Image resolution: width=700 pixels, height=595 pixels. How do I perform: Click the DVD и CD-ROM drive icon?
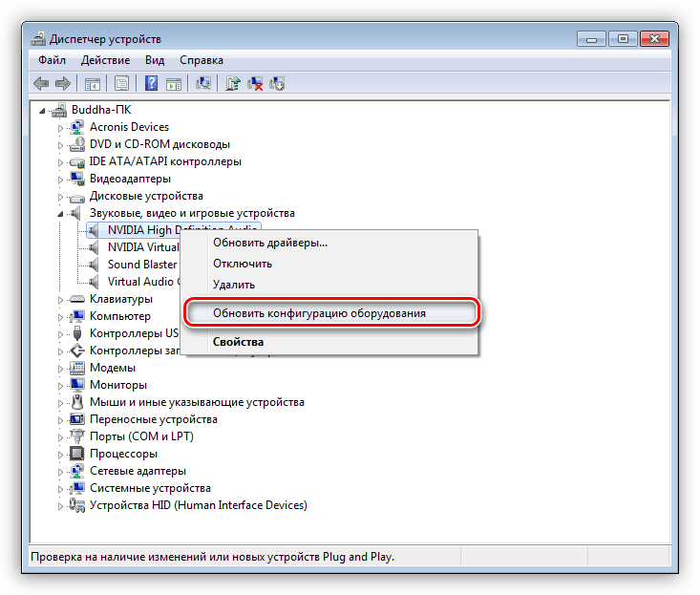76,144
